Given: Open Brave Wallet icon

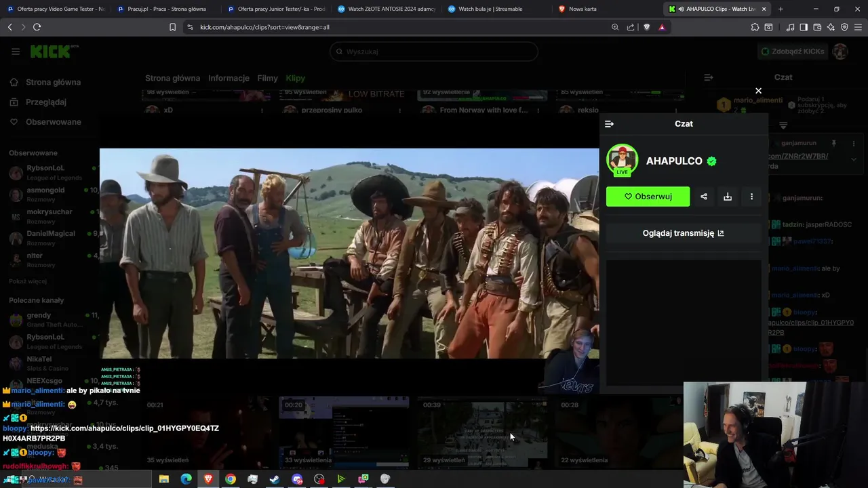Looking at the screenshot, I should click(x=817, y=27).
